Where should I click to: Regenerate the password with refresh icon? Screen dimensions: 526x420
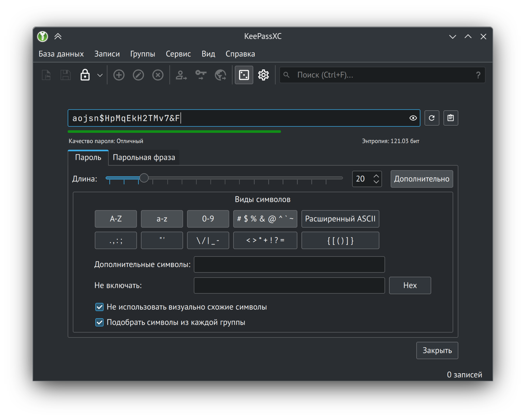[432, 118]
